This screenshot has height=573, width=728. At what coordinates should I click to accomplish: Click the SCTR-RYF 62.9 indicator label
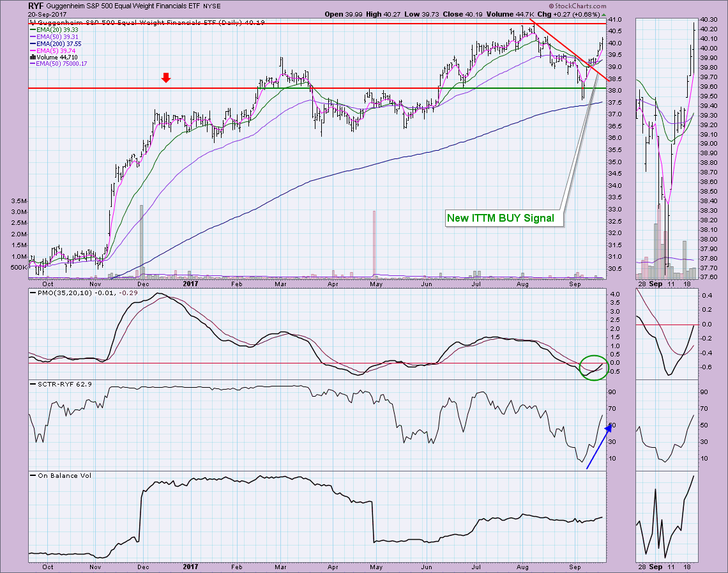point(64,384)
